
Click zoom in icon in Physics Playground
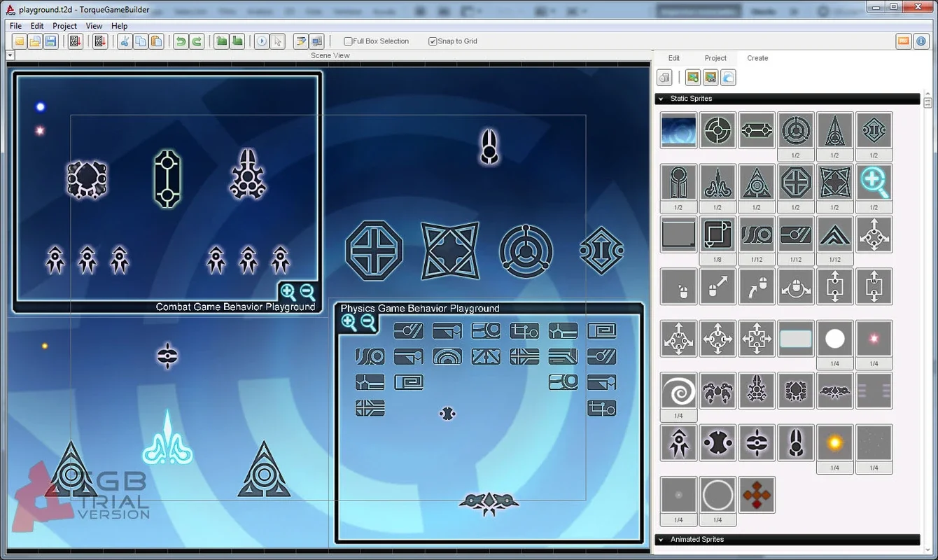(348, 323)
